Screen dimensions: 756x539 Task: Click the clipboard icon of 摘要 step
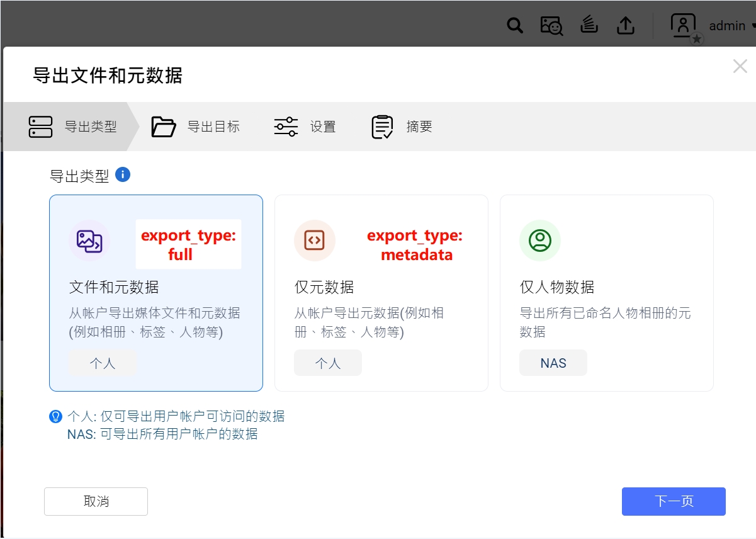click(x=382, y=127)
